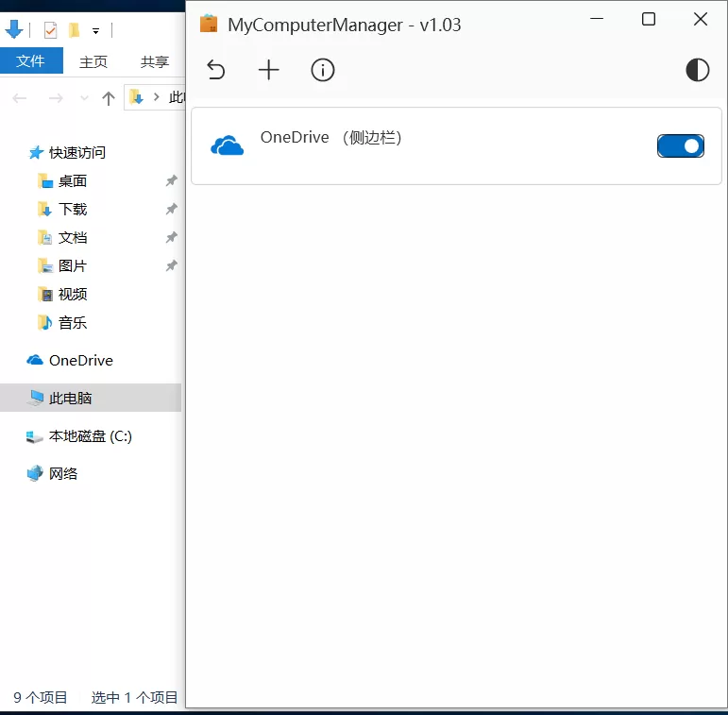Click the 快速访问 star icon
The height and width of the screenshot is (715, 728).
click(x=36, y=152)
